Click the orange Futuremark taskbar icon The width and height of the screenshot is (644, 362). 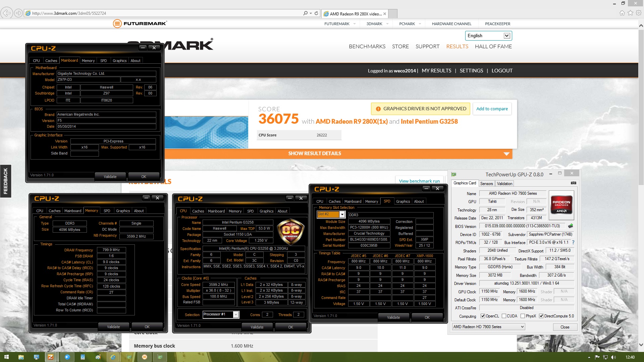coord(145,357)
